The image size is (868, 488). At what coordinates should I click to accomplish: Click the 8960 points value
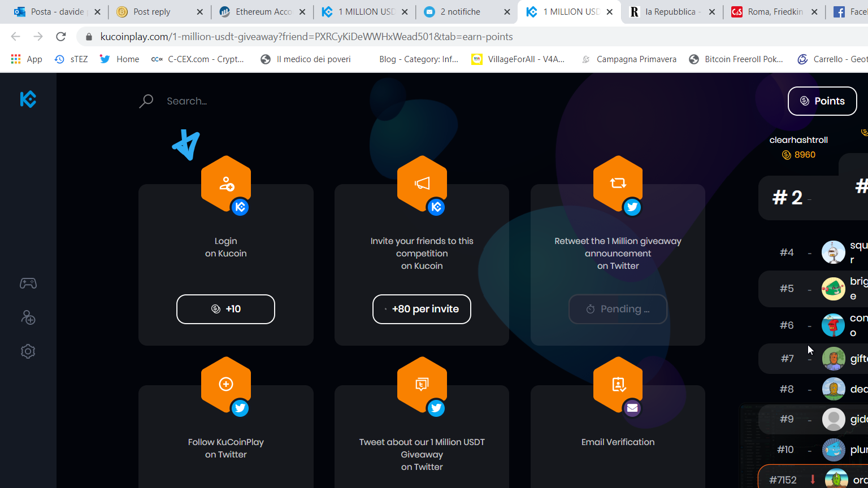click(x=805, y=155)
